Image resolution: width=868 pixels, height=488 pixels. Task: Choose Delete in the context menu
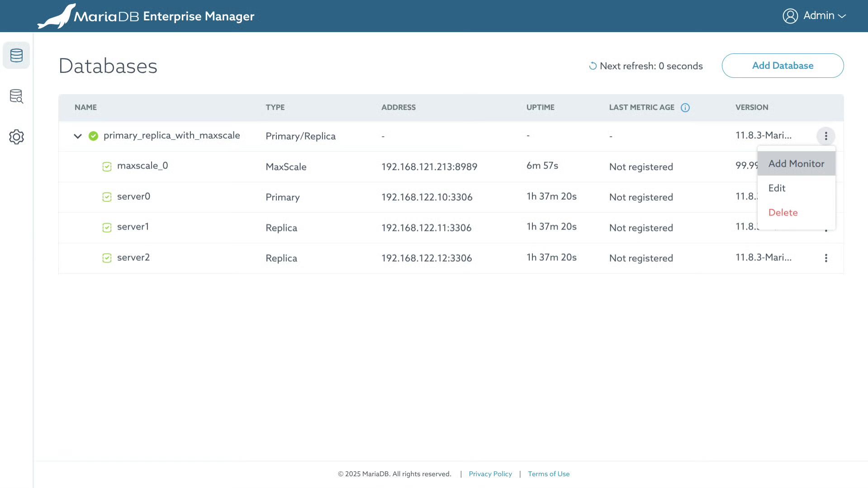pyautogui.click(x=783, y=213)
